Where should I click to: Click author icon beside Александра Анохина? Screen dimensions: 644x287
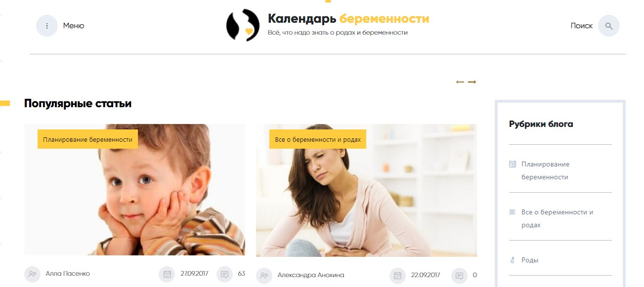[264, 275]
